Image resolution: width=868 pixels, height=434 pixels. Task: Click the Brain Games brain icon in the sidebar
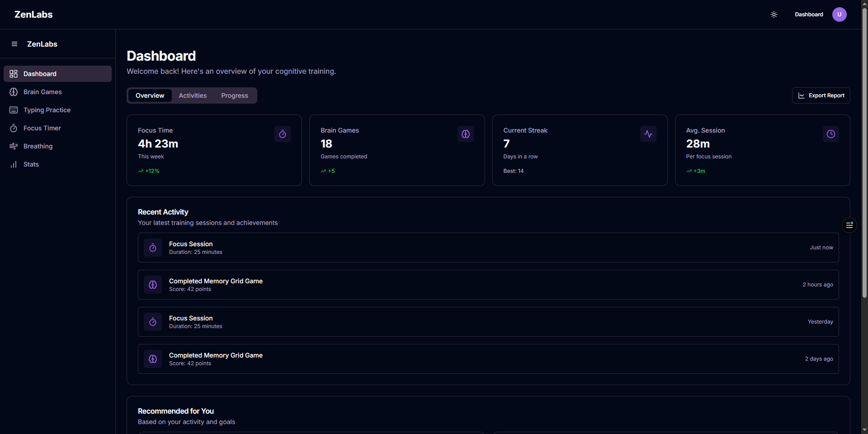[14, 92]
